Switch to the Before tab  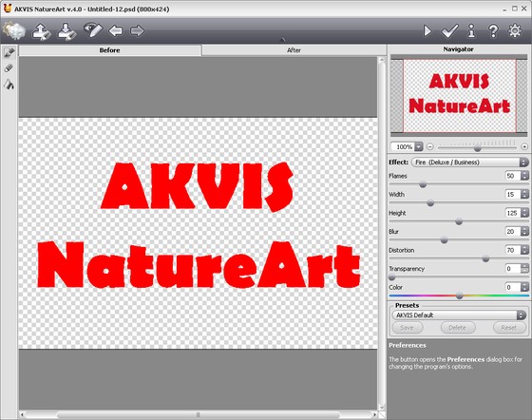[x=109, y=50]
